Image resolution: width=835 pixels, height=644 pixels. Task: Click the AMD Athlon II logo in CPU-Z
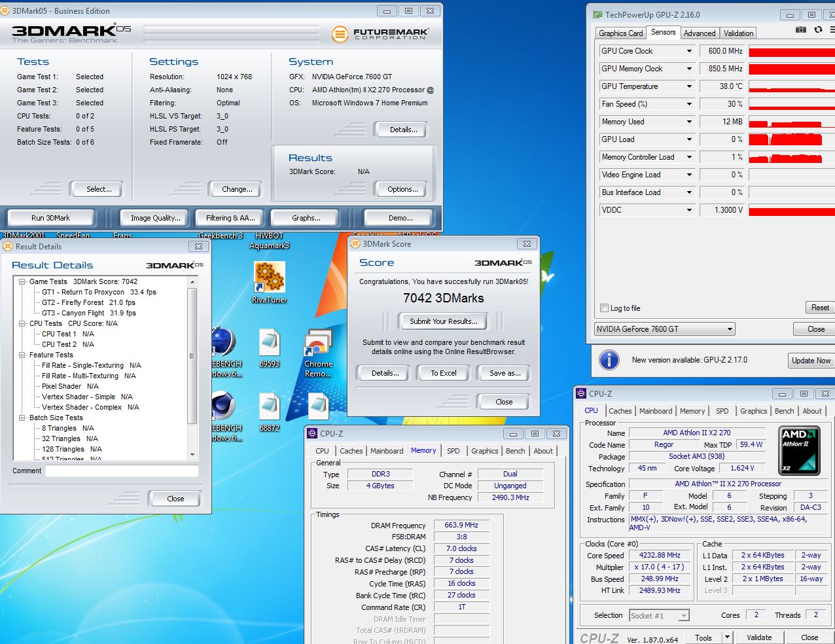(x=800, y=450)
